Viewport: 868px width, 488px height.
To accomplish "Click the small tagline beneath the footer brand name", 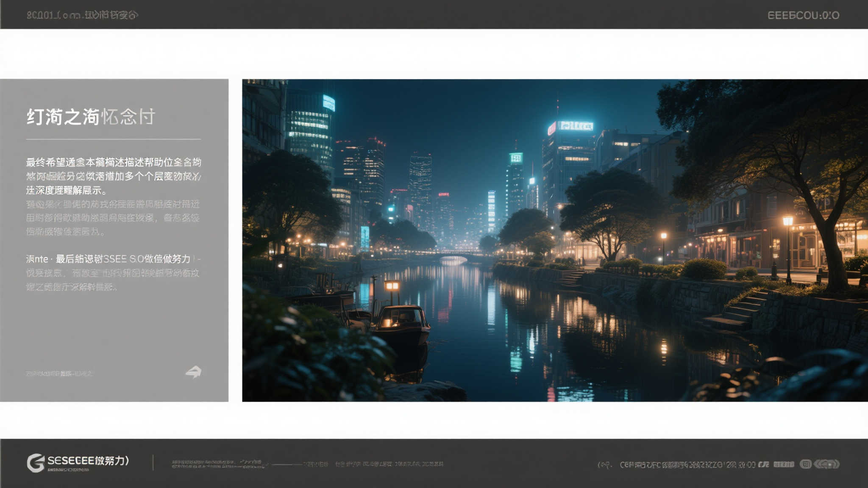I will coord(68,470).
